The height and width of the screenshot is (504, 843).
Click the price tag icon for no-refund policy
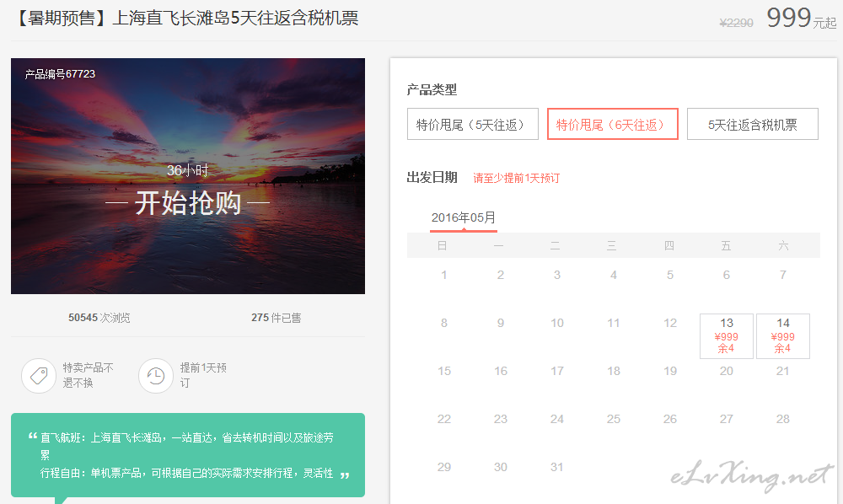39,376
